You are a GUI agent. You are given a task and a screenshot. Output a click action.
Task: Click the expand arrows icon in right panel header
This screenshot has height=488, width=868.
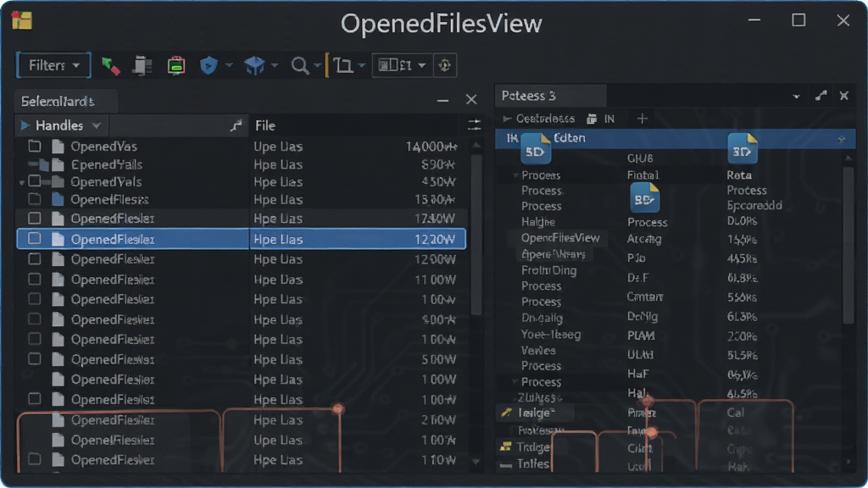pyautogui.click(x=821, y=96)
